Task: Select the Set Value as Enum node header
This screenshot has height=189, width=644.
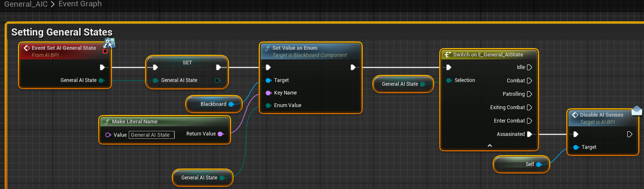Action: click(x=311, y=51)
